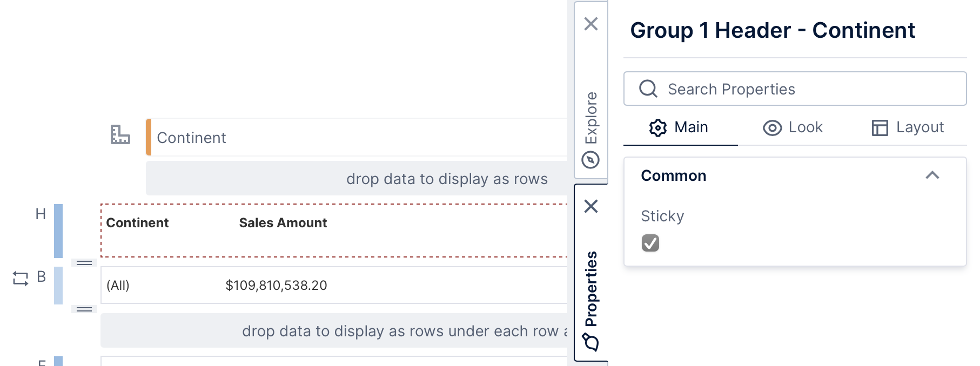Click inside the Search Properties field

(756, 89)
